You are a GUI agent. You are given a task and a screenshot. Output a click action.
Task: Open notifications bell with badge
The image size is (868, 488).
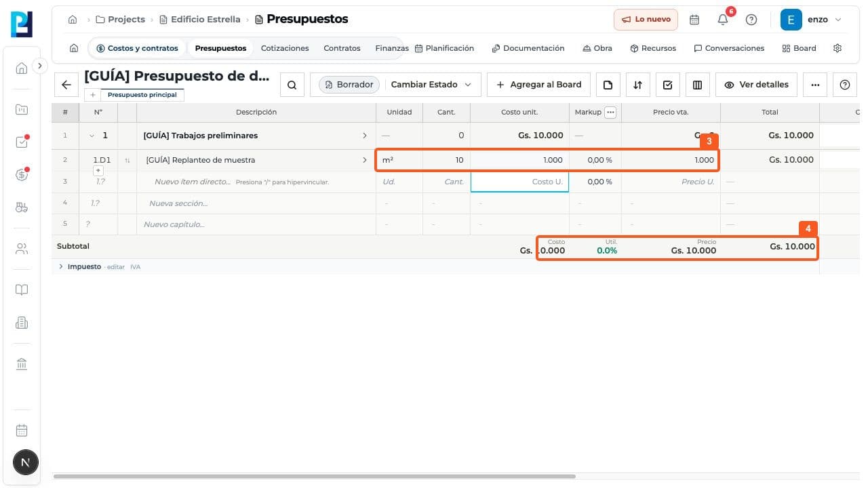tap(723, 20)
